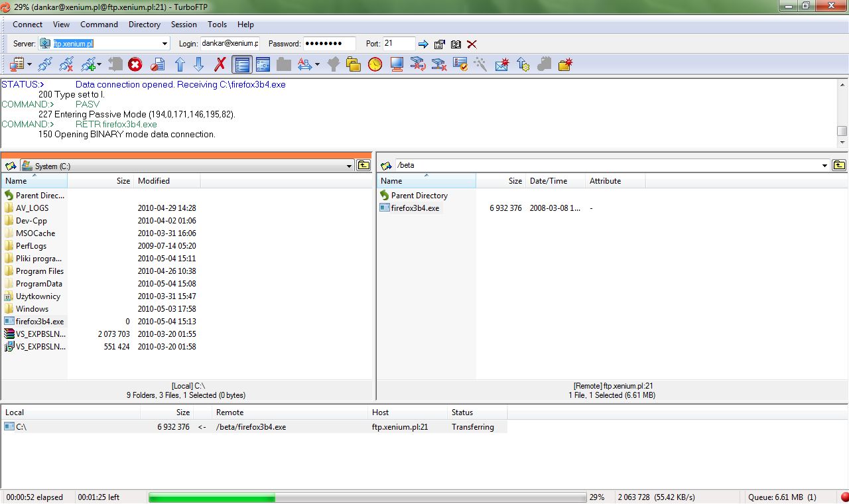Select the Dev-Cpp folder
Screen dimensions: 849x504
click(x=31, y=221)
